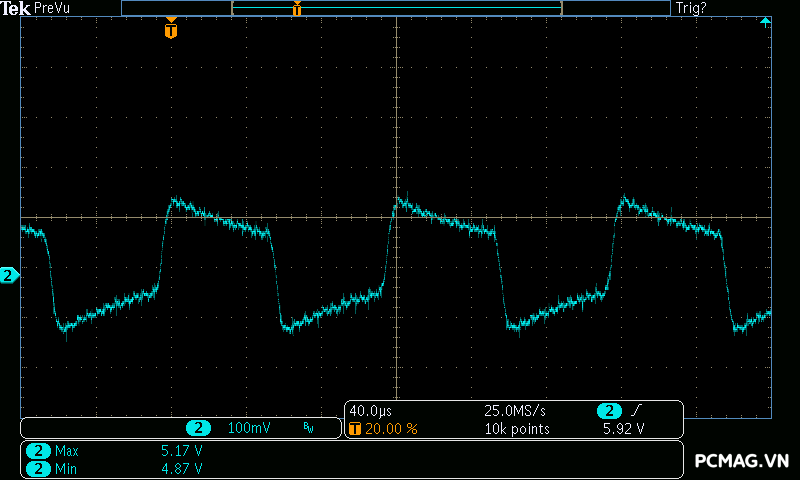Click the Max 5.17 V measurement value
This screenshot has width=800, height=480.
181,451
